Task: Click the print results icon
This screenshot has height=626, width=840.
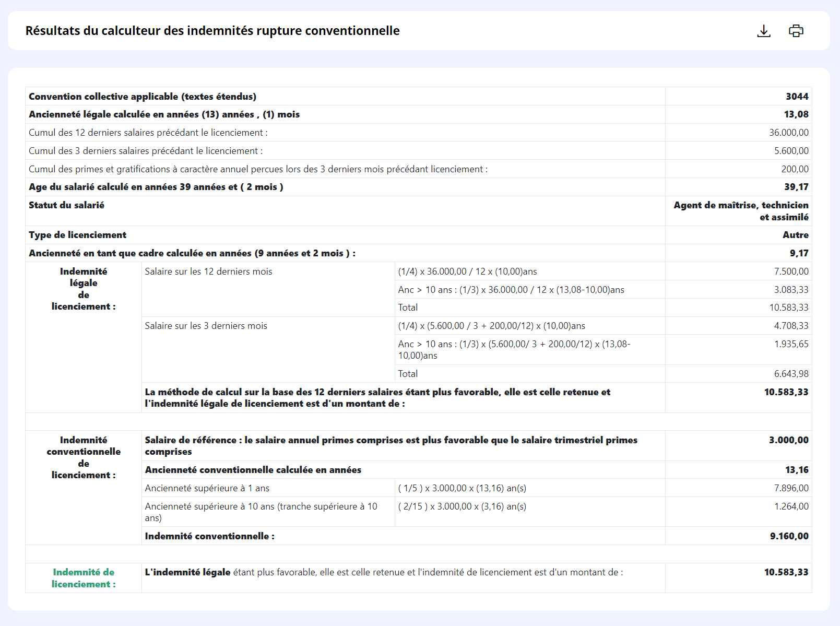Action: point(796,31)
